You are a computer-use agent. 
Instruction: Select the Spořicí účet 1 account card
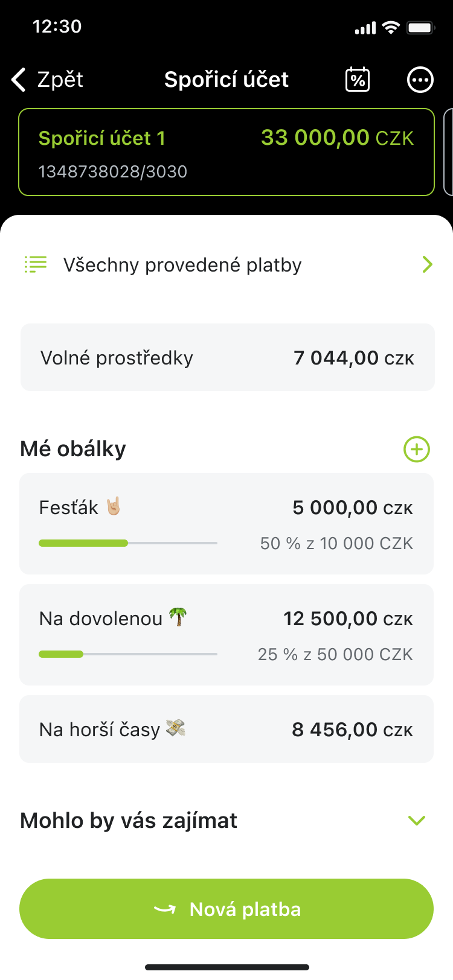[226, 152]
